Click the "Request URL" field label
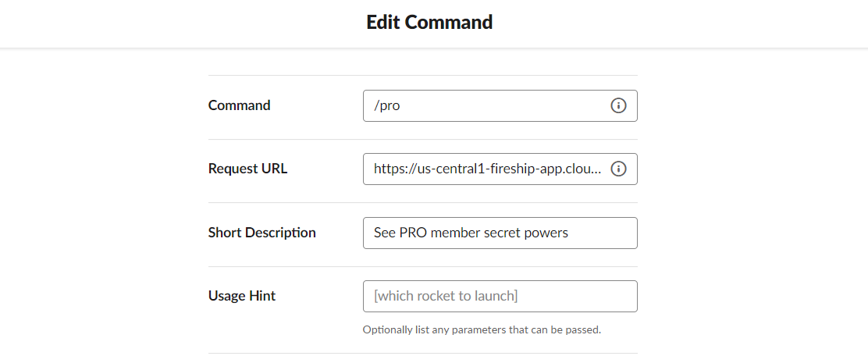Screen dimensions: 868x356 (247, 169)
